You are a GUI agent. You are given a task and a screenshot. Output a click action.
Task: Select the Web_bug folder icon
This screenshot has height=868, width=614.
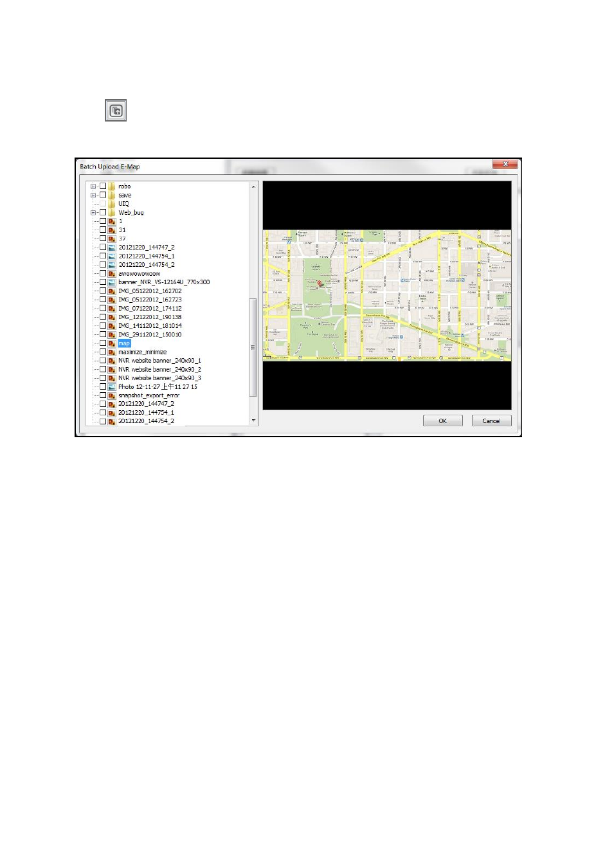point(112,212)
